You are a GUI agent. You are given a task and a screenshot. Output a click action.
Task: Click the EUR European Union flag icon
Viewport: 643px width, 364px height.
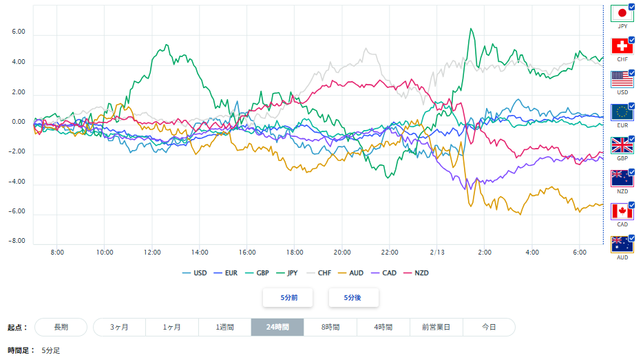click(x=622, y=112)
